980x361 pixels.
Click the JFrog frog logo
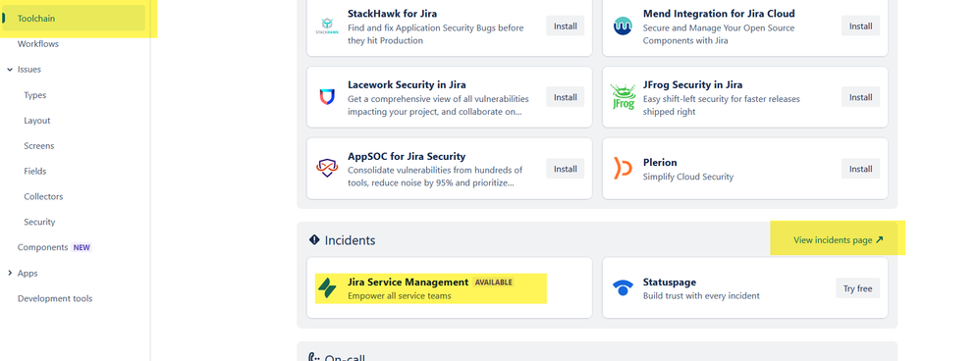click(623, 97)
